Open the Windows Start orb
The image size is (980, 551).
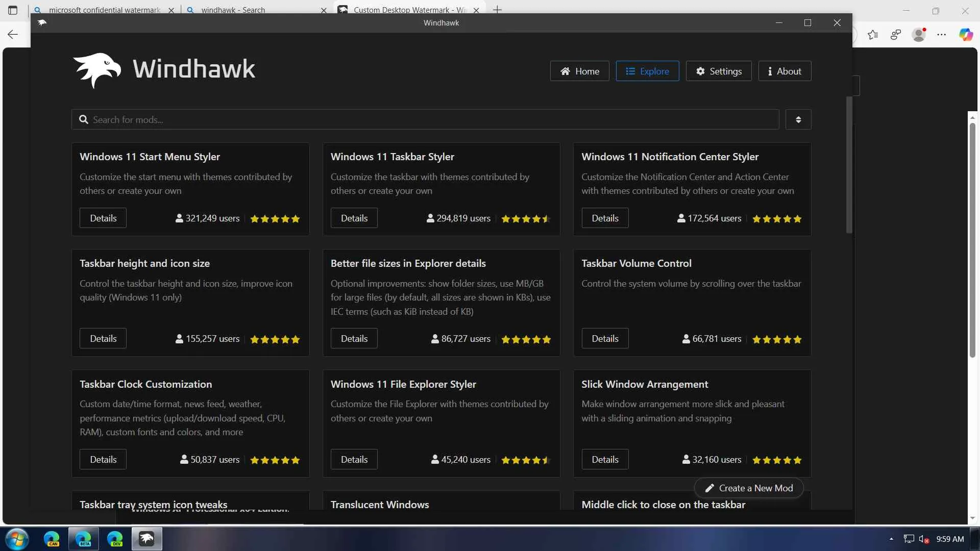click(x=16, y=539)
